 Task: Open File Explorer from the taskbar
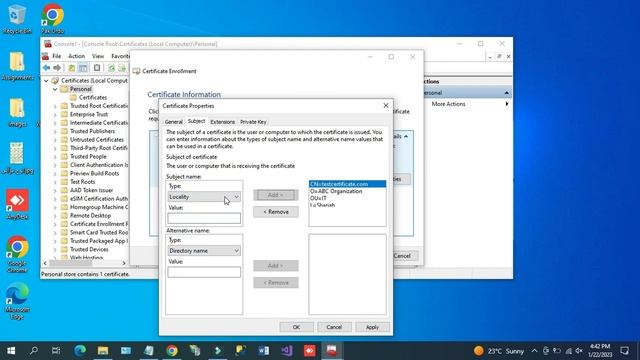click(103, 351)
